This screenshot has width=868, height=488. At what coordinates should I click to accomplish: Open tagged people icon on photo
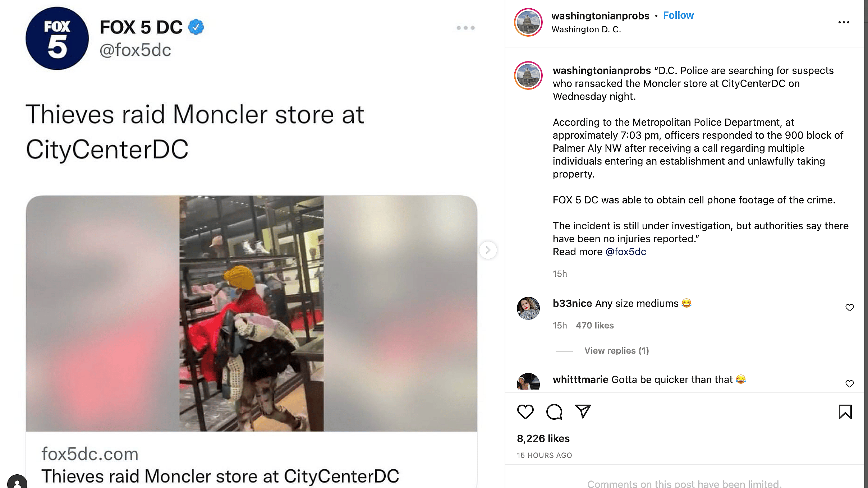(17, 482)
